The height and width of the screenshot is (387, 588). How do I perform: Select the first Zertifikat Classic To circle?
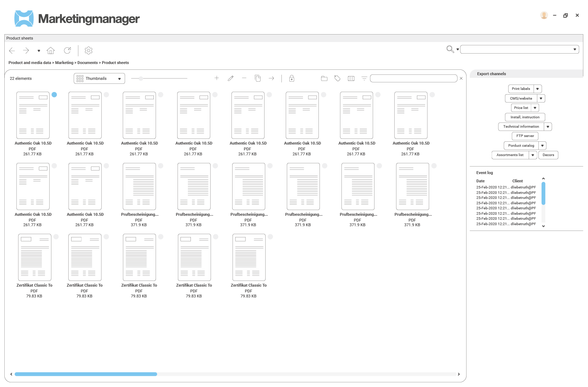pos(56,237)
